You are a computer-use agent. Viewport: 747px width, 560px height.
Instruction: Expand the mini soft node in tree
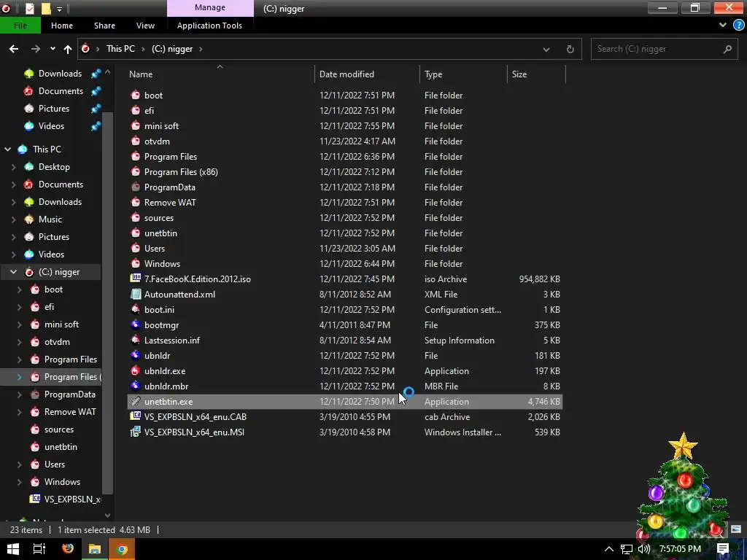(20, 324)
